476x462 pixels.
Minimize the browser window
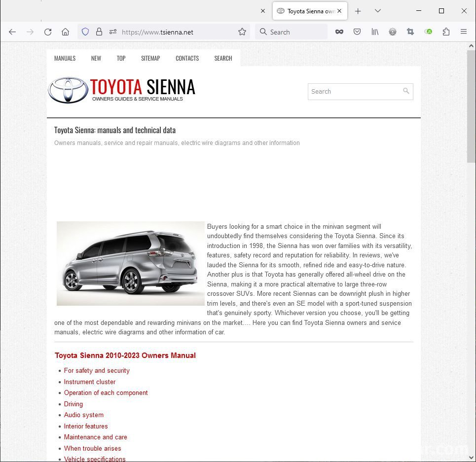pyautogui.click(x=419, y=11)
